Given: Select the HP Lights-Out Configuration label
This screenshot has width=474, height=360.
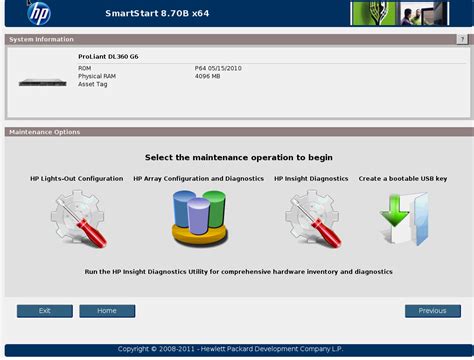Looking at the screenshot, I should (77, 179).
